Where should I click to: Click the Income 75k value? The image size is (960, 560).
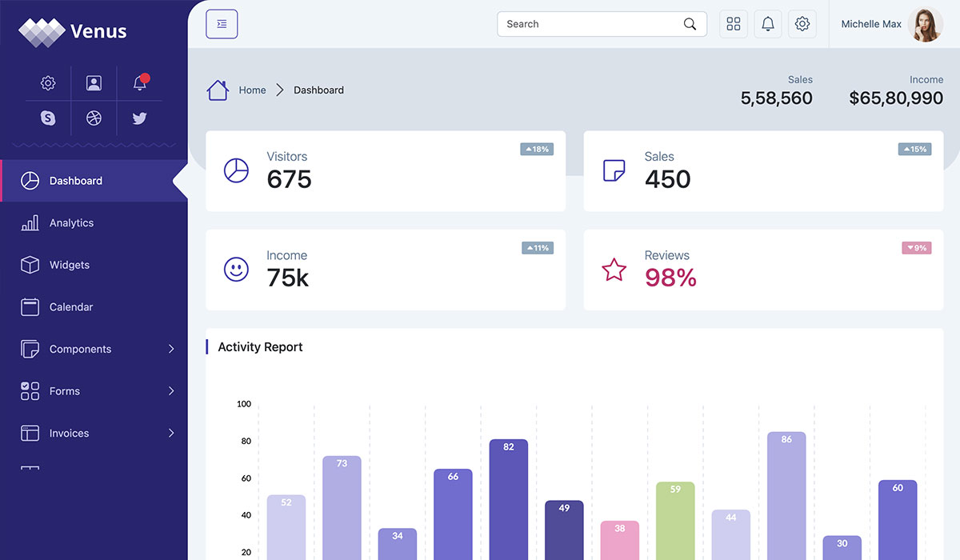click(287, 278)
